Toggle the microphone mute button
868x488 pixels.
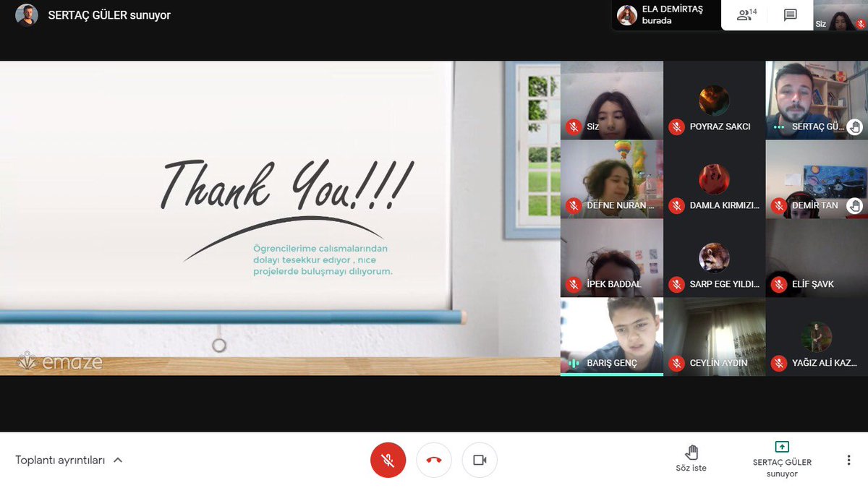point(388,461)
